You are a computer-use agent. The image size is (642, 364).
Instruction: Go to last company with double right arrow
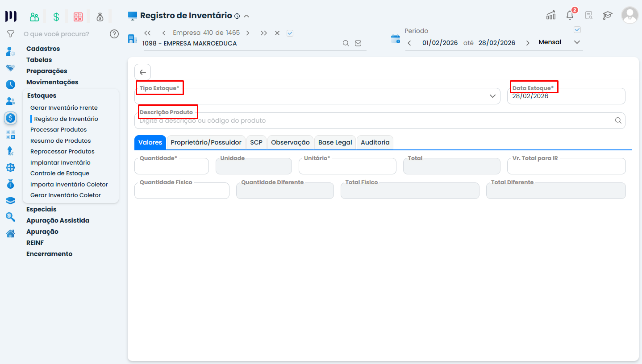[x=264, y=33]
